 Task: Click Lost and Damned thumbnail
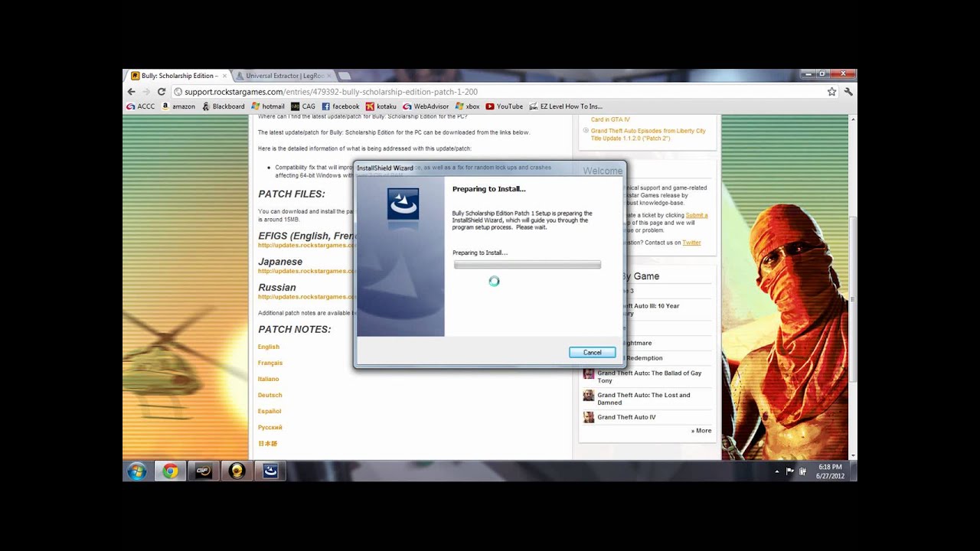coord(589,396)
